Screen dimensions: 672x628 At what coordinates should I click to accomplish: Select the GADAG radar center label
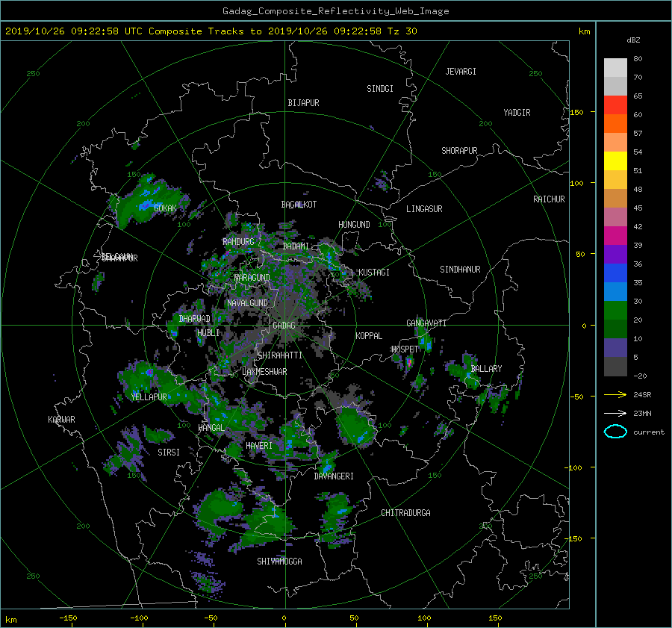pos(284,326)
